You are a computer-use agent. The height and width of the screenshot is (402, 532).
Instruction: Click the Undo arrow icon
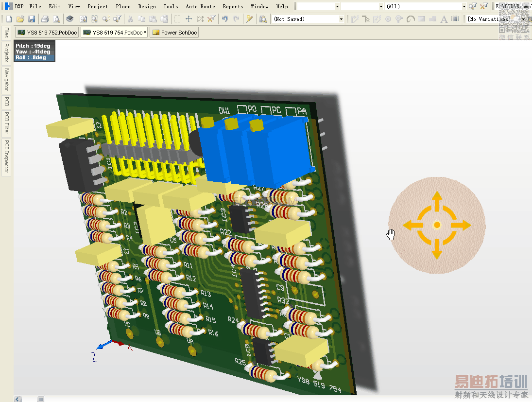tap(224, 19)
